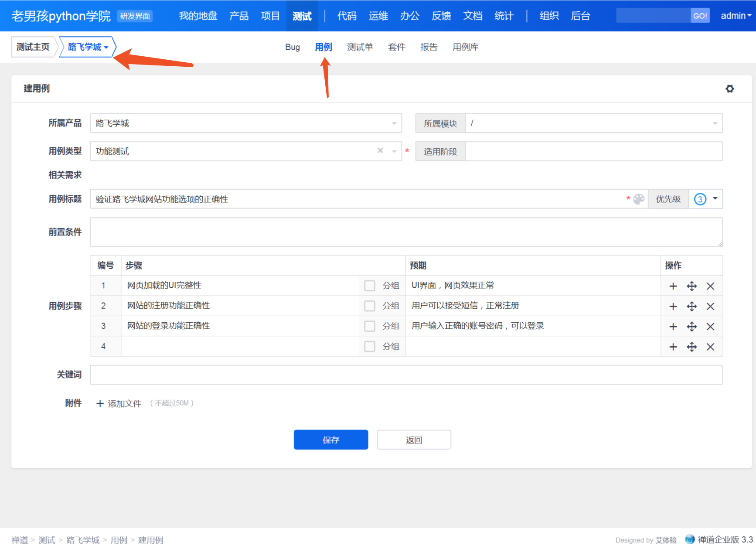Screen dimensions: 756x546
Task: Remove empty step 4 with X icon
Action: coord(710,347)
